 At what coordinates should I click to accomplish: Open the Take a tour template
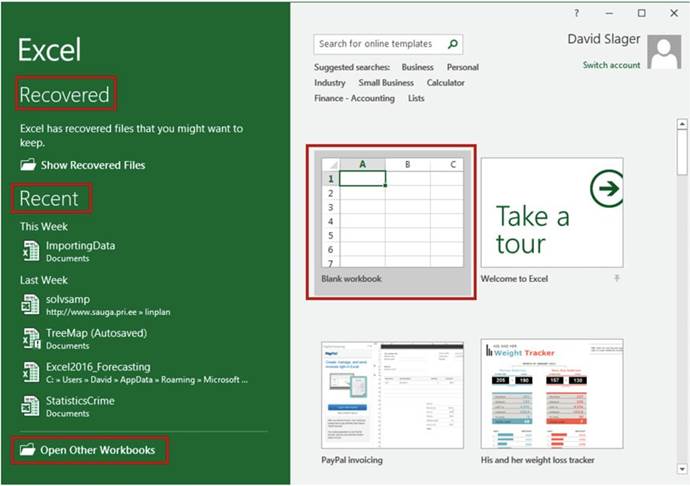click(551, 213)
